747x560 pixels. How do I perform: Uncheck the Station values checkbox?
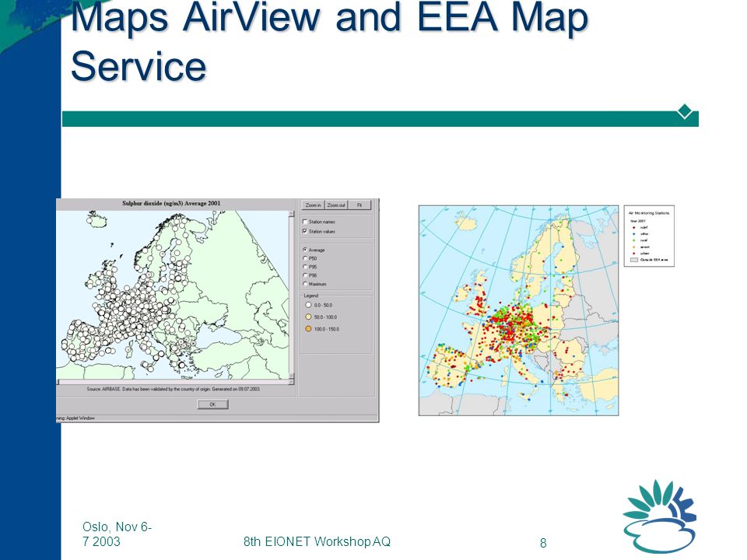coord(305,232)
